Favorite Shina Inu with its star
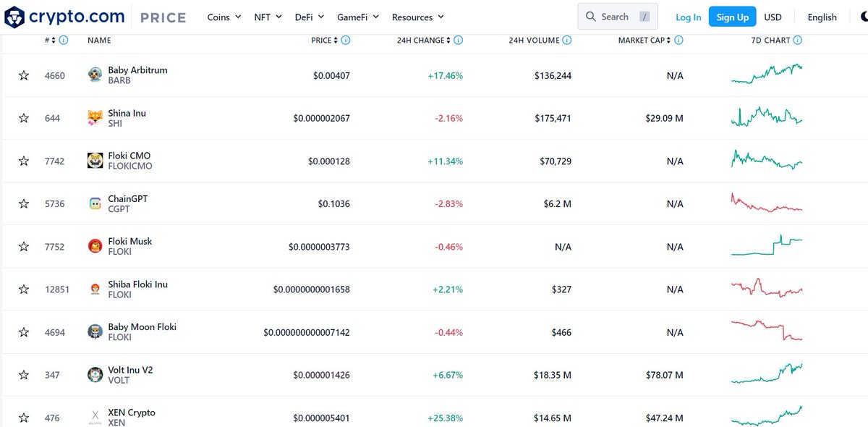Screen dimensions: 868x427 (x=24, y=118)
